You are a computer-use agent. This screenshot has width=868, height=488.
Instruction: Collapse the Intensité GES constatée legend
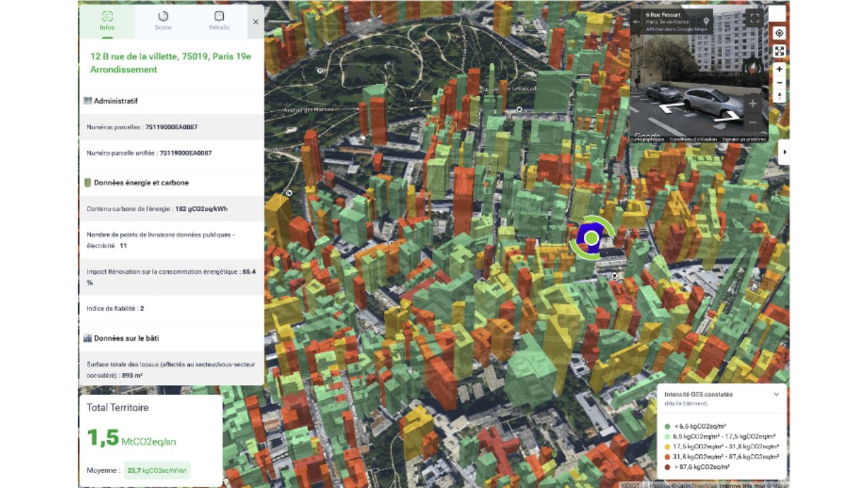(x=776, y=394)
